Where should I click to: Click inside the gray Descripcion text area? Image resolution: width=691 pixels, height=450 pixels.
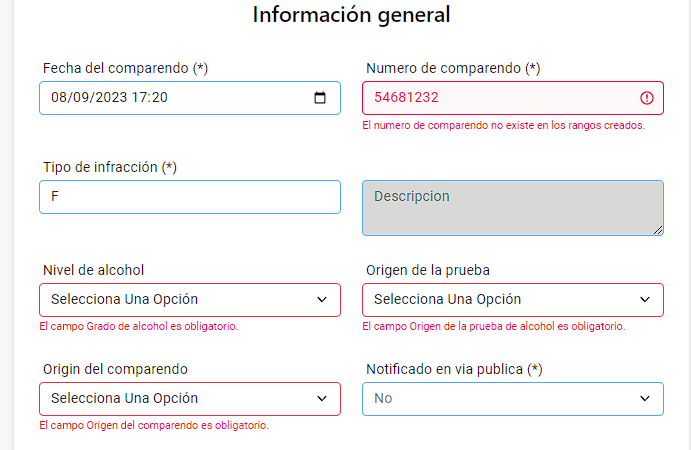tap(513, 208)
